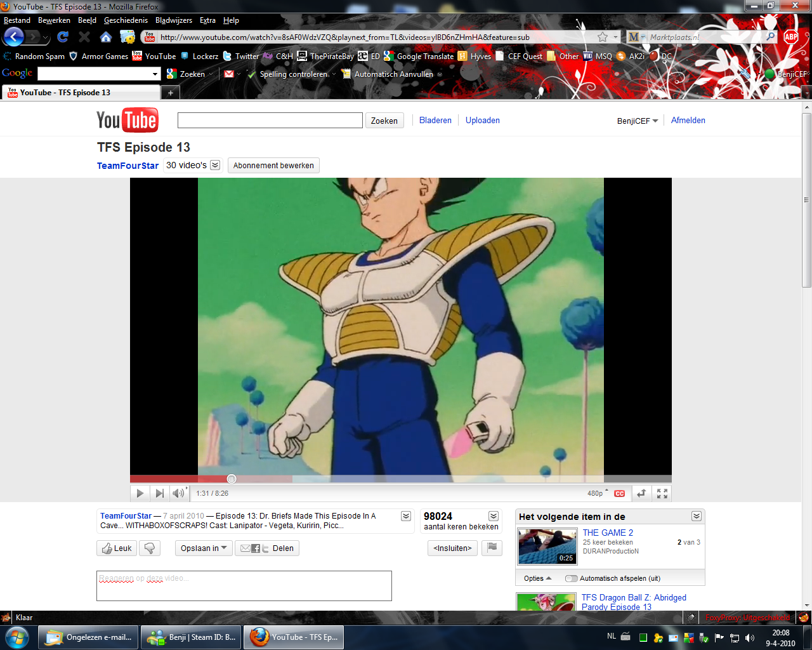Click the comment input field
The height and width of the screenshot is (650, 812).
(244, 585)
